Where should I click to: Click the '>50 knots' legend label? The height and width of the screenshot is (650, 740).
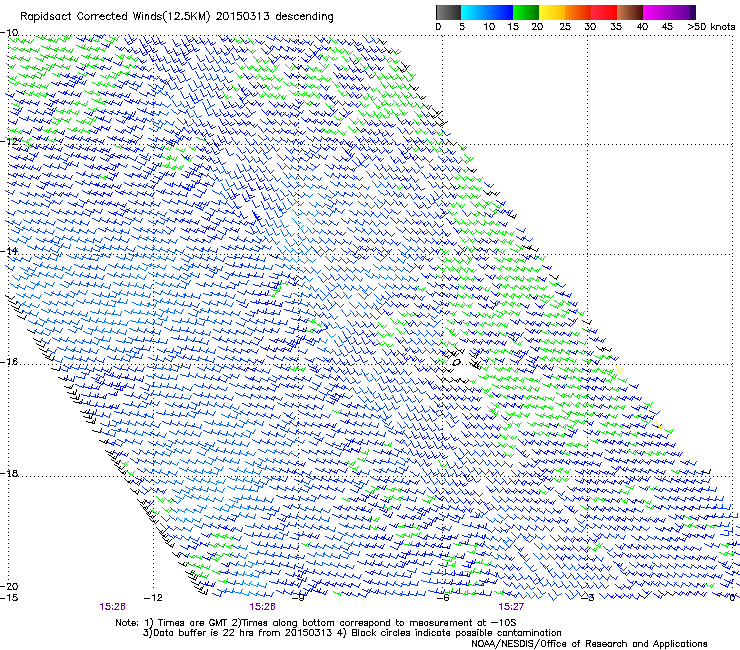click(711, 27)
